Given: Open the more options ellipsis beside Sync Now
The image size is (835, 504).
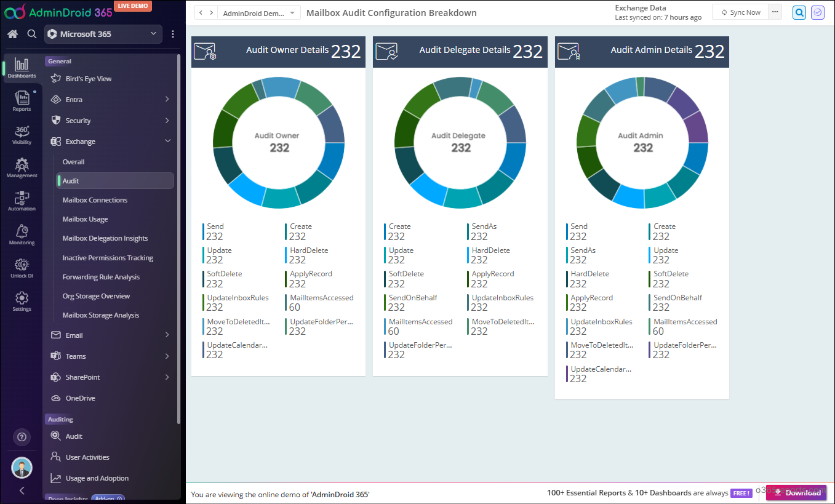Looking at the screenshot, I should [775, 12].
